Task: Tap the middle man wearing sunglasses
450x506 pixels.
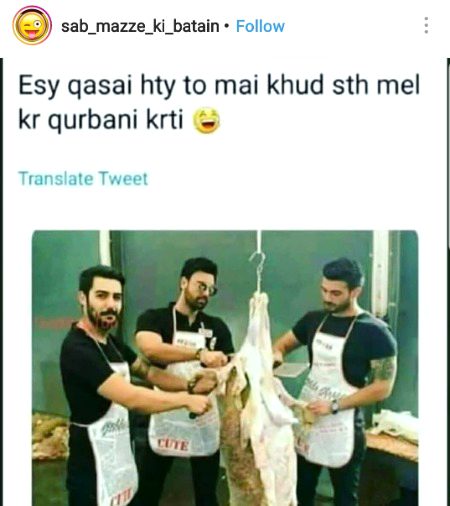Action: point(187,367)
